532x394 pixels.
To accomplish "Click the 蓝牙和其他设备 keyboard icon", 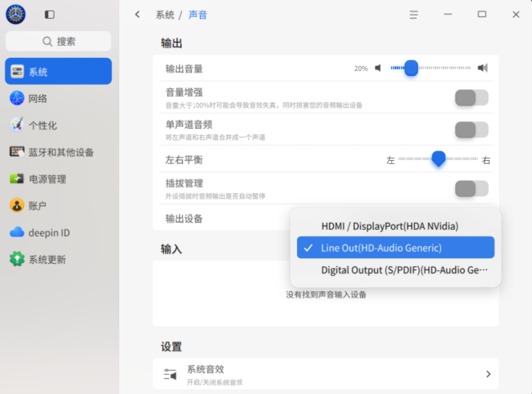I will (17, 152).
